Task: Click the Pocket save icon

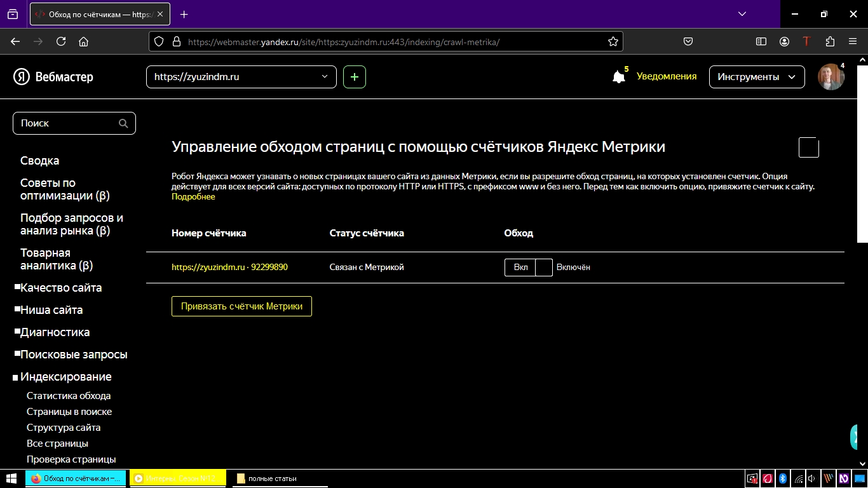Action: (x=688, y=41)
